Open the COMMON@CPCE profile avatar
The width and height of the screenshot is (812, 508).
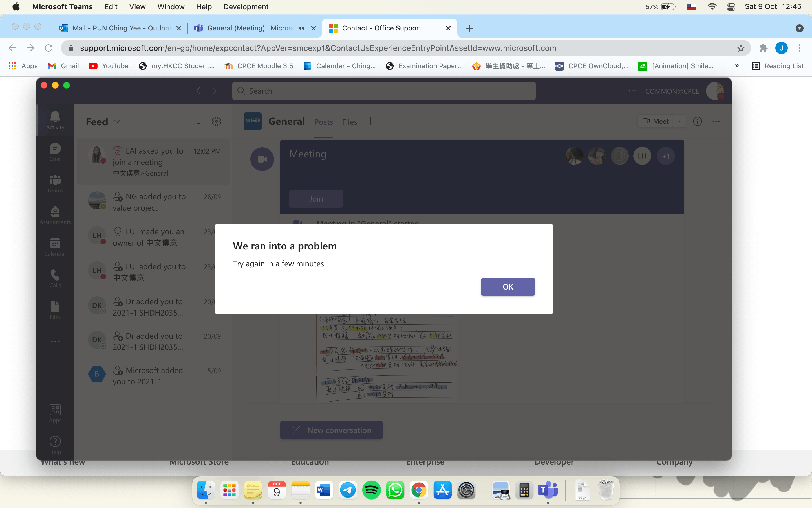click(x=715, y=91)
